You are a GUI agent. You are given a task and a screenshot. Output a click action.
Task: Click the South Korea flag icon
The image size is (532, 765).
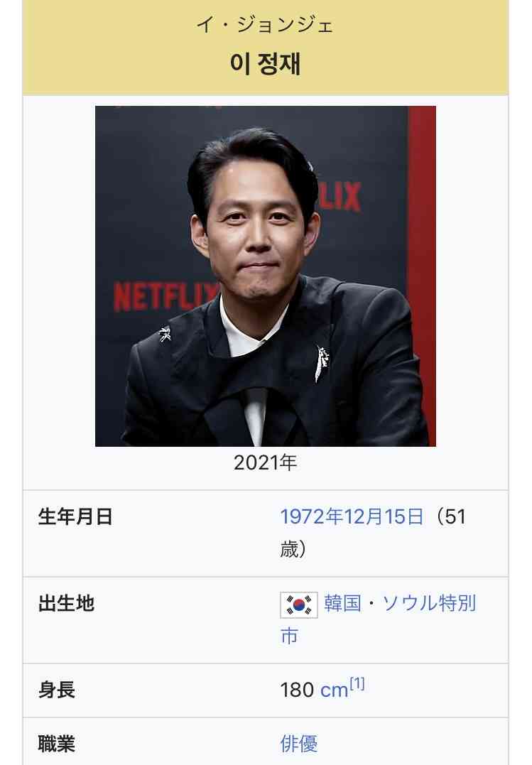click(x=299, y=605)
